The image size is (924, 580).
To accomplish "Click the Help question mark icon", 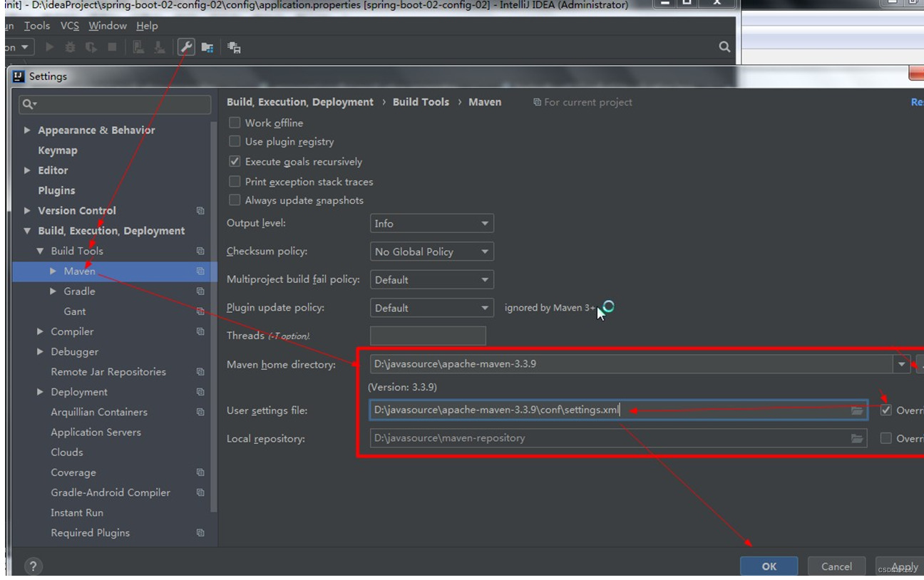I will click(x=33, y=566).
